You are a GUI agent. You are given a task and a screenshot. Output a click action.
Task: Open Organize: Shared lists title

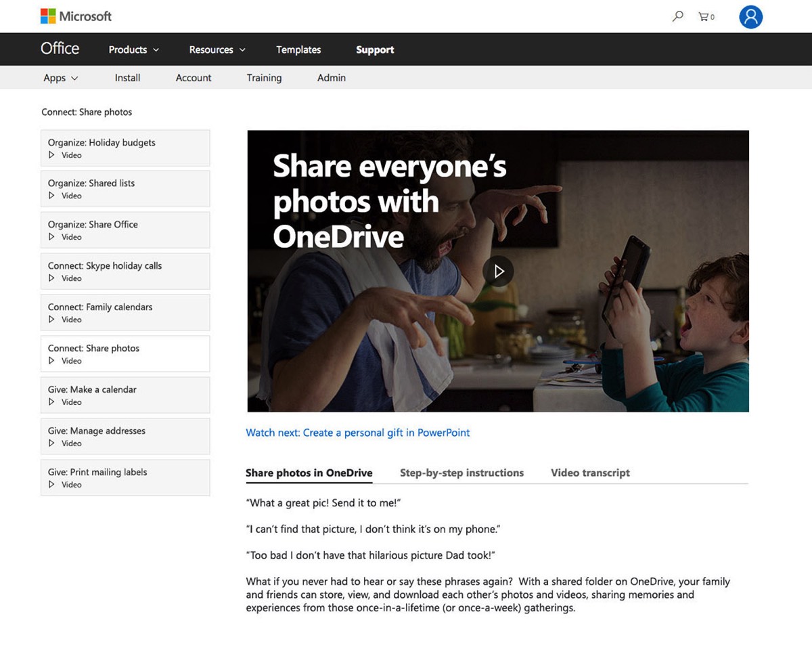91,183
